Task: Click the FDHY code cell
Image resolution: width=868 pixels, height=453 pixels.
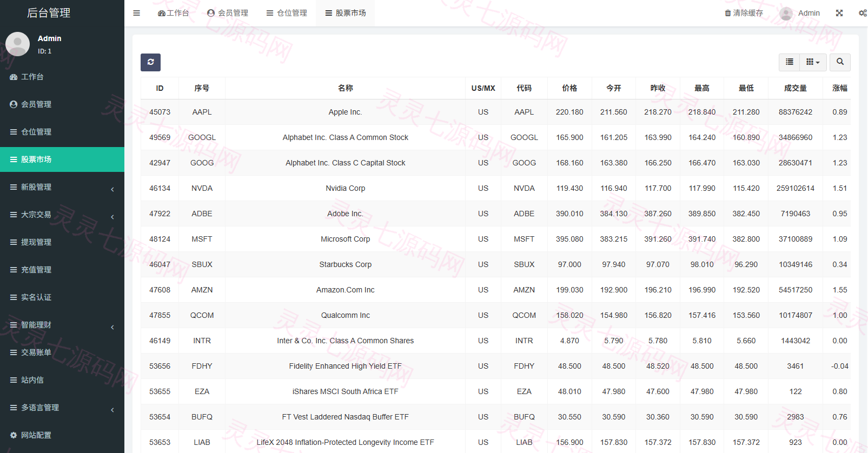Action: tap(524, 366)
